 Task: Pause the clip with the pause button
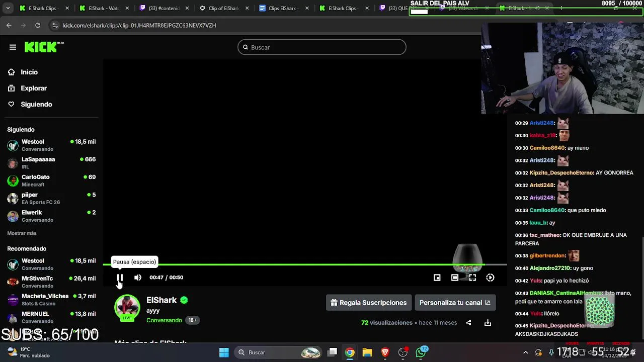pos(120,278)
